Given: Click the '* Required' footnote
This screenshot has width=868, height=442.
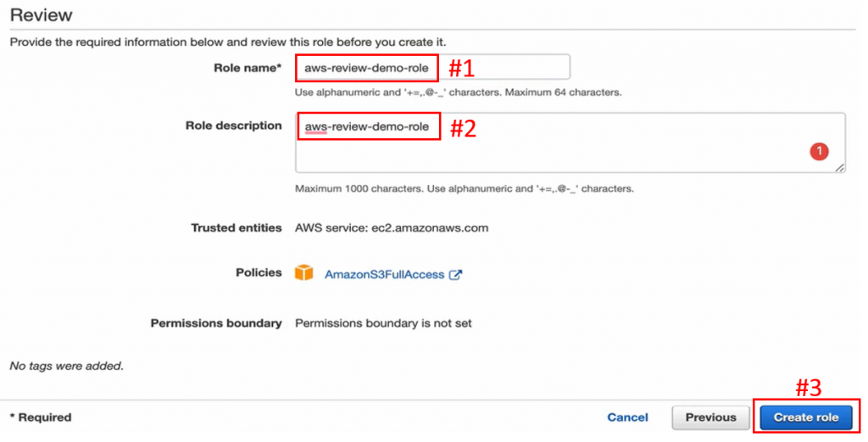Looking at the screenshot, I should pyautogui.click(x=41, y=417).
